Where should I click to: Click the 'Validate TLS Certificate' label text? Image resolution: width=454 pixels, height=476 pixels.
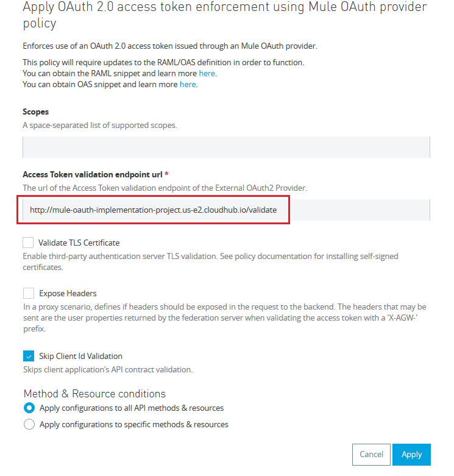pyautogui.click(x=79, y=243)
